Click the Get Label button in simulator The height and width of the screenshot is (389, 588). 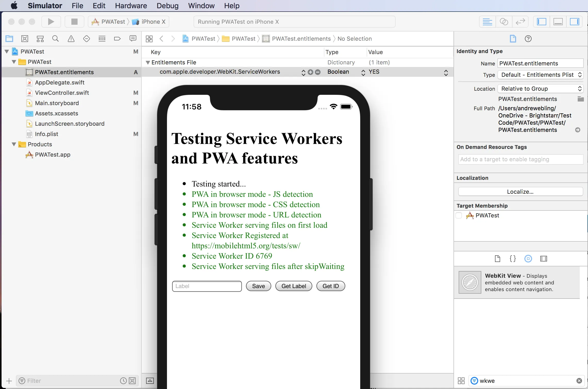[293, 286]
